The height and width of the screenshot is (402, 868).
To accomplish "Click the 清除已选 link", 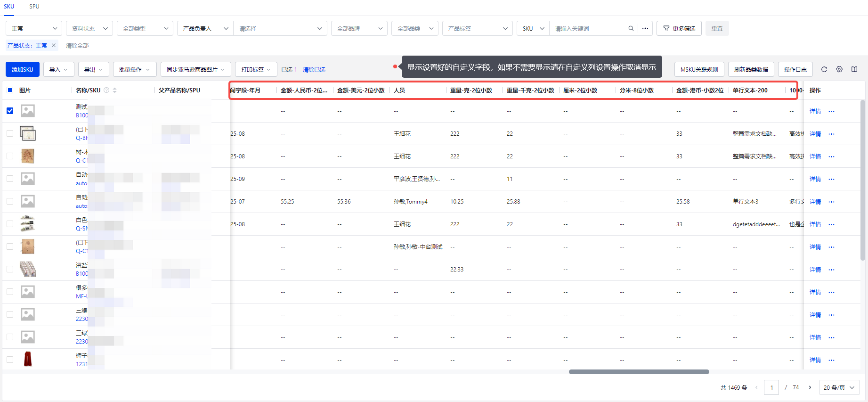I will (314, 69).
